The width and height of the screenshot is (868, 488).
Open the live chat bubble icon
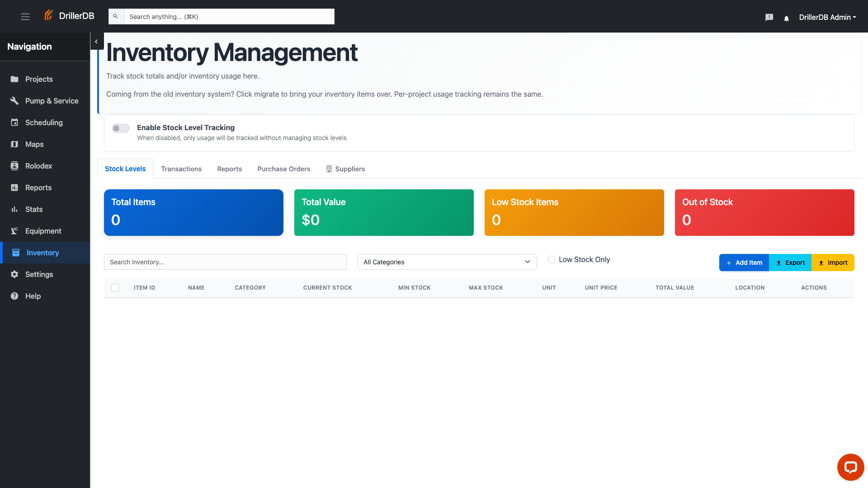850,467
